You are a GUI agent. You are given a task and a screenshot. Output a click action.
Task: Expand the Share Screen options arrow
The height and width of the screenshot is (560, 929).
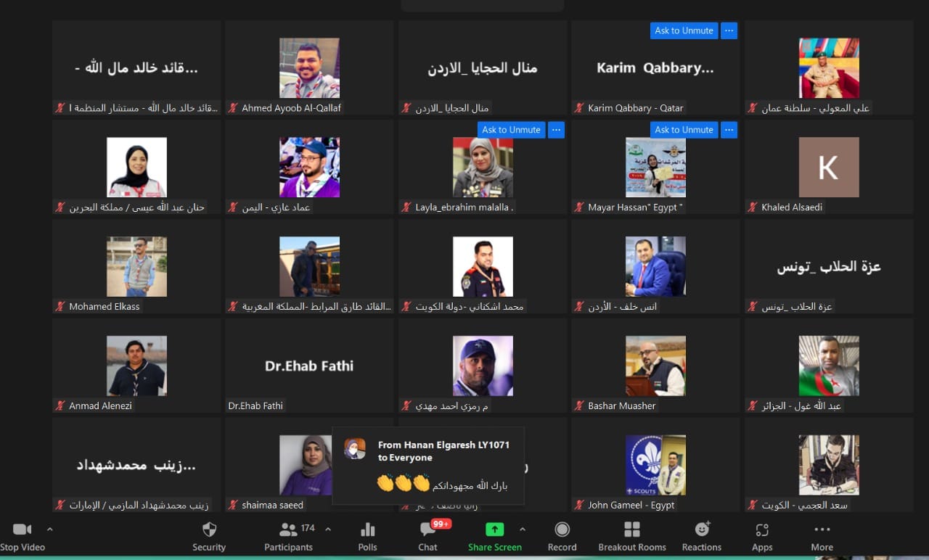[523, 529]
